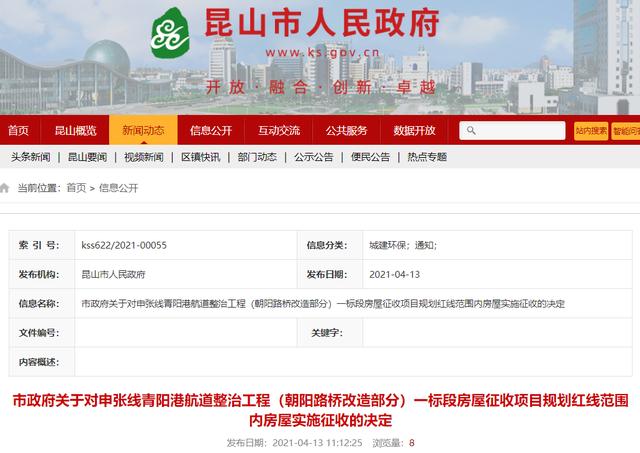Open the 首页 navigation tab
The image size is (640, 453).
click(x=18, y=130)
